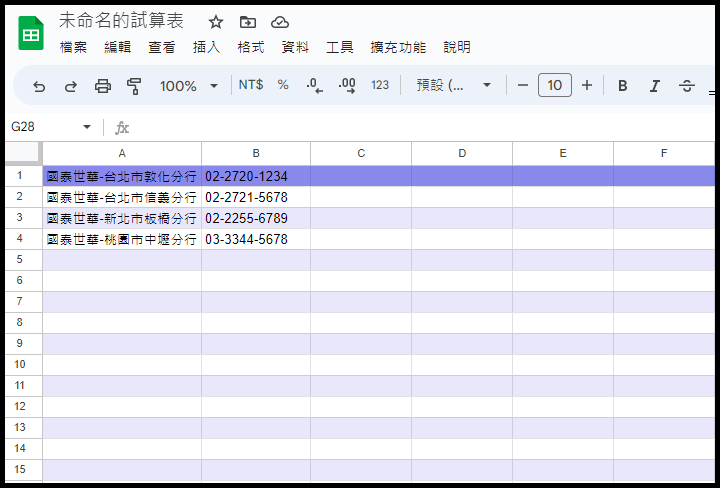Open the 說明 menu

coord(457,47)
